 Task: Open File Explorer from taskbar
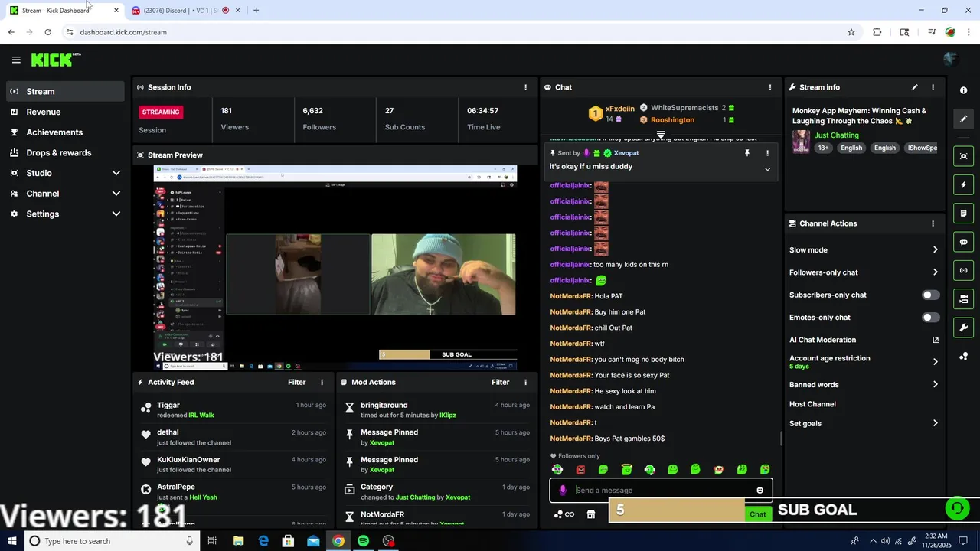tap(238, 541)
